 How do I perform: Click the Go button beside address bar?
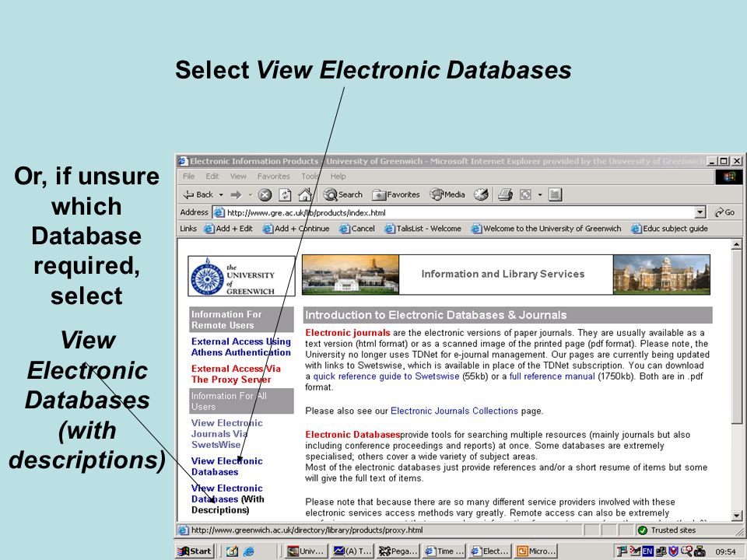725,212
